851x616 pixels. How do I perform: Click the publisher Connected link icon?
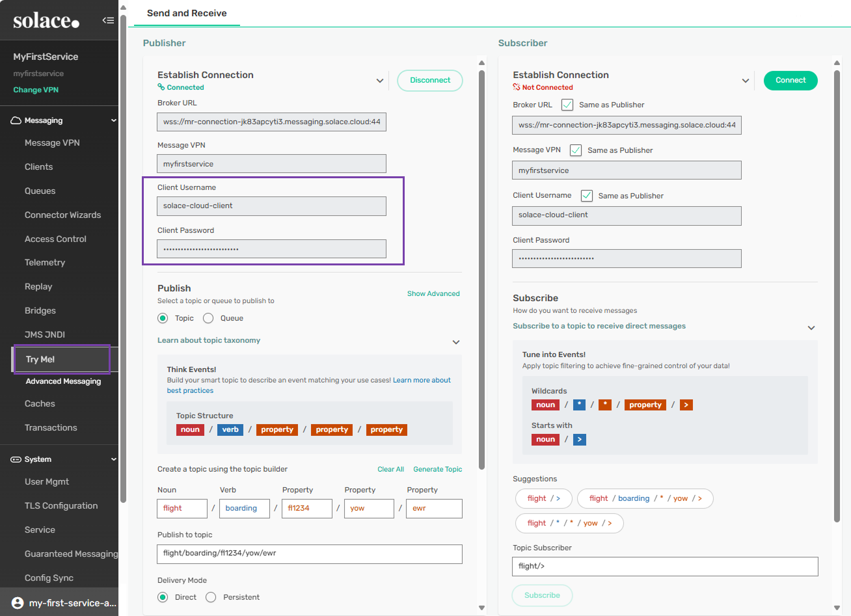[161, 87]
